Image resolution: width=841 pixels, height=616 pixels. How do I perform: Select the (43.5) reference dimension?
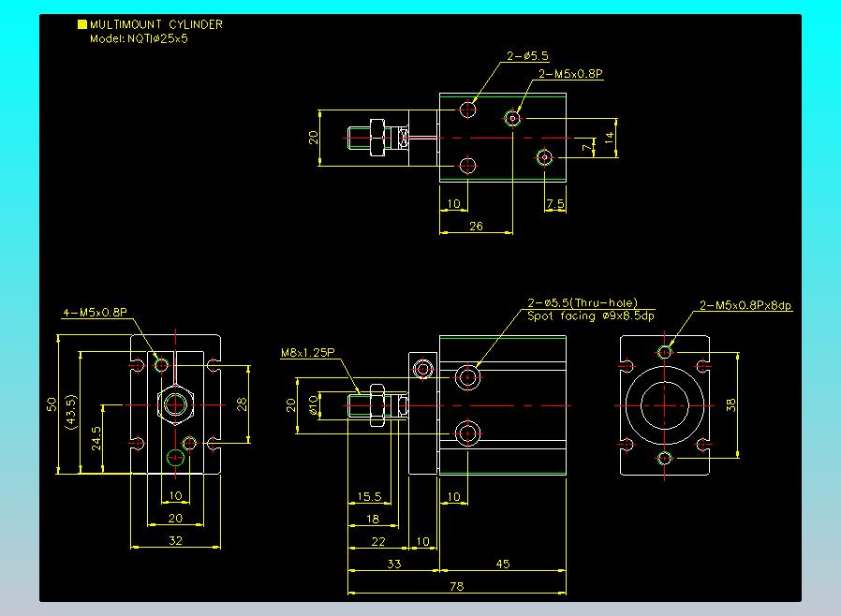pyautogui.click(x=71, y=412)
